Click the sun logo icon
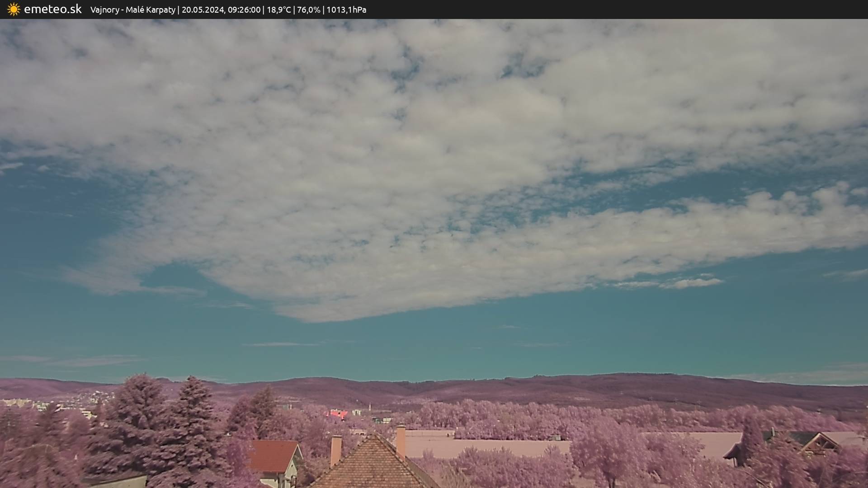Viewport: 868px width, 488px height. click(14, 9)
